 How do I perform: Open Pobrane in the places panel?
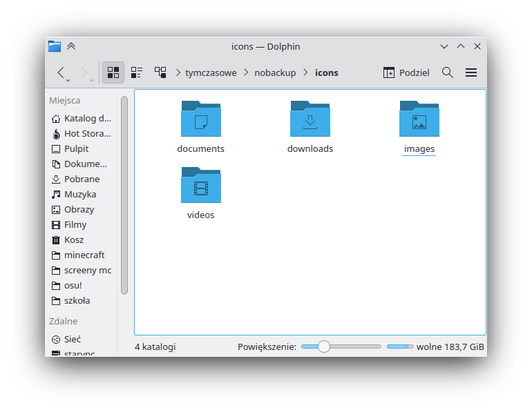[x=82, y=179]
